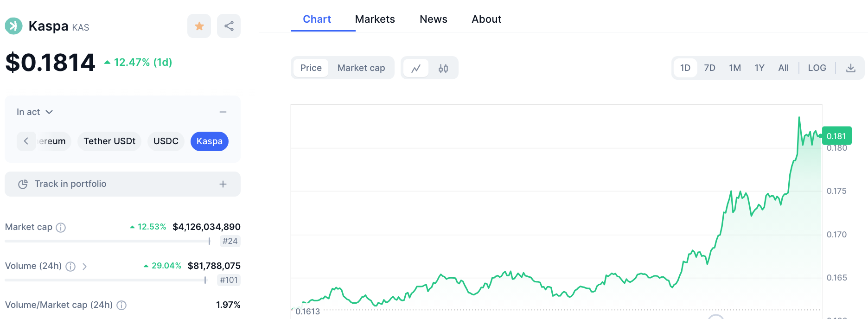Click the KAS ticker symbol text
Viewport: 868px width, 319px height.
(x=81, y=27)
